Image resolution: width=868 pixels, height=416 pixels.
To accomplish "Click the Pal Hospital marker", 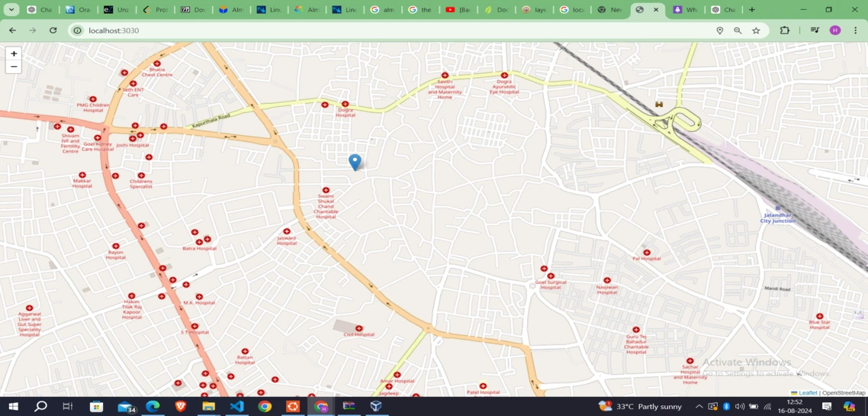I will tap(647, 252).
